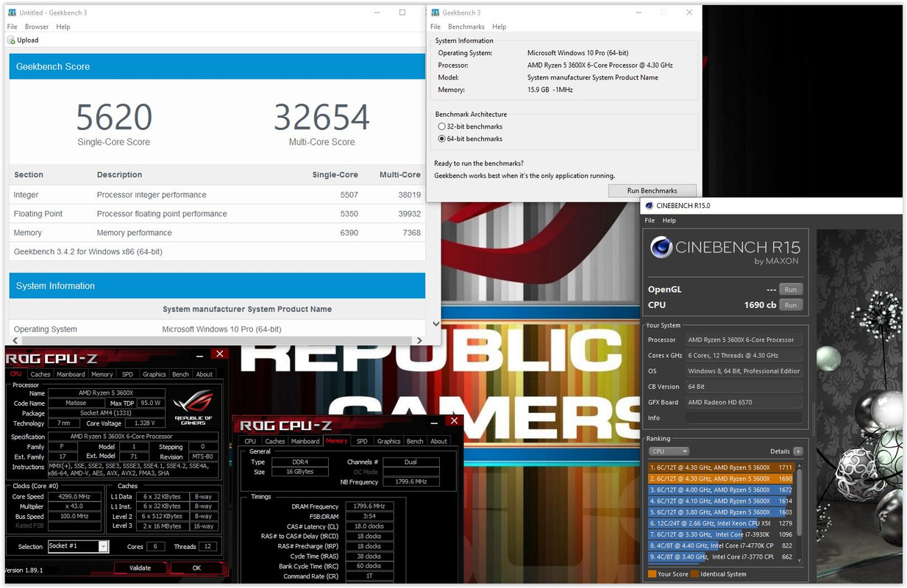Viewport: 907px width, 588px height.
Task: Click the Your Score orange legend swatch
Action: point(652,574)
